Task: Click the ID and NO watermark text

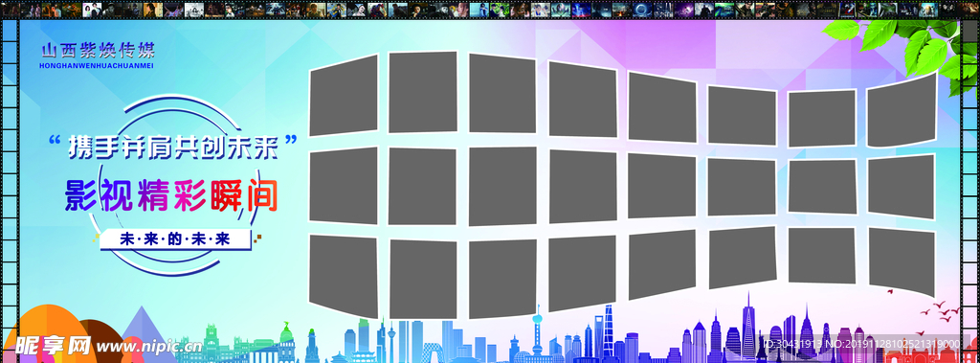Action: tap(861, 344)
